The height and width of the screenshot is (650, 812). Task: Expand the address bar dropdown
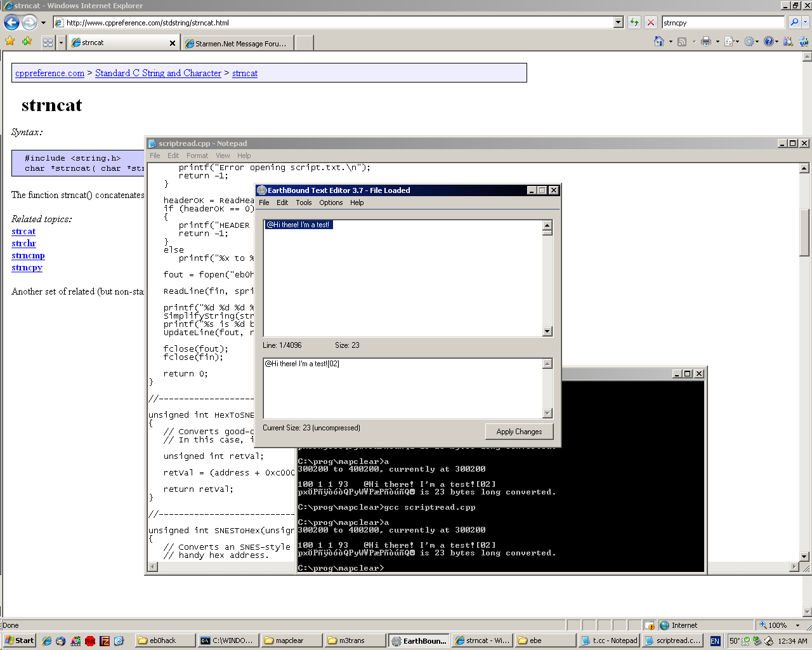tap(619, 22)
